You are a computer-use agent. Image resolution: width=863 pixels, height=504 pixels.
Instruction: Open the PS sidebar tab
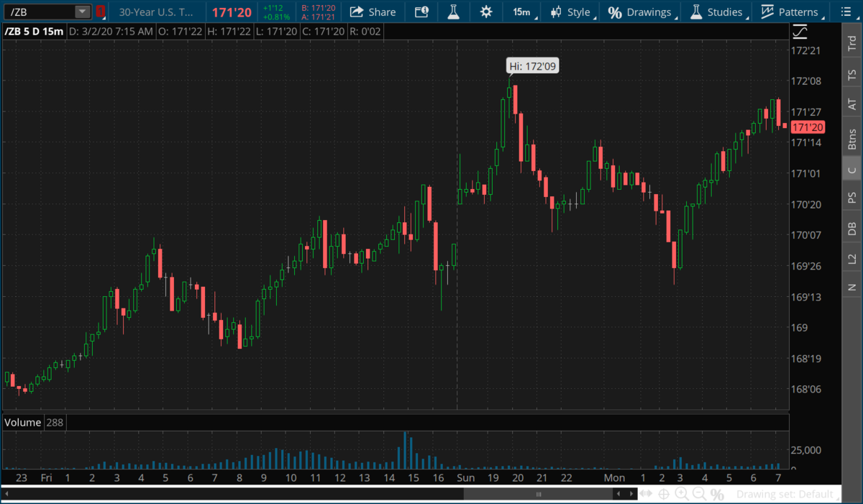point(851,197)
